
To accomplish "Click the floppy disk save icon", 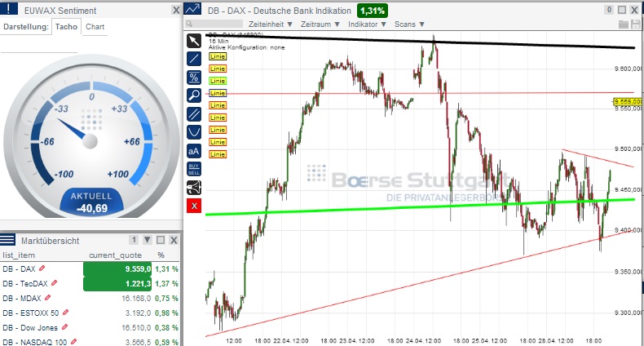I will pyautogui.click(x=636, y=24).
